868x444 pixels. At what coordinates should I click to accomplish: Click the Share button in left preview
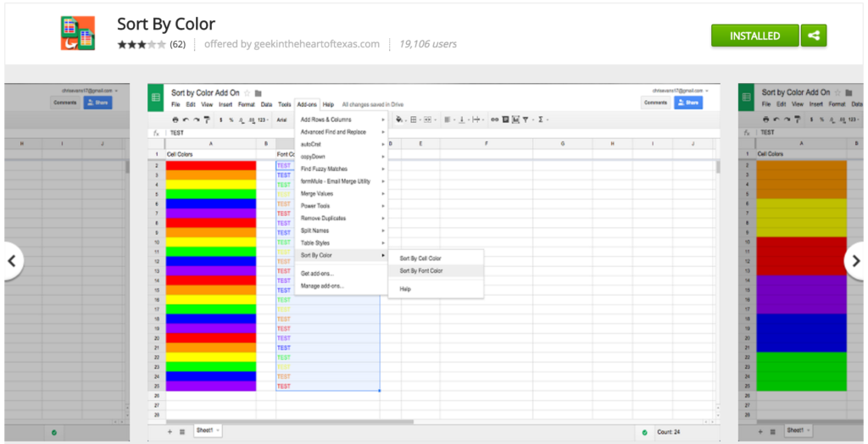pyautogui.click(x=98, y=103)
